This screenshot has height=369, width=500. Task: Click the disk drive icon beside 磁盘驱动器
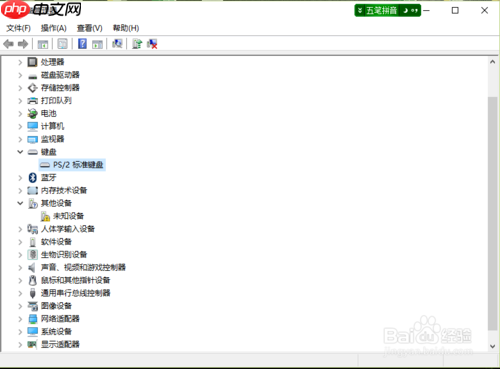pos(32,76)
